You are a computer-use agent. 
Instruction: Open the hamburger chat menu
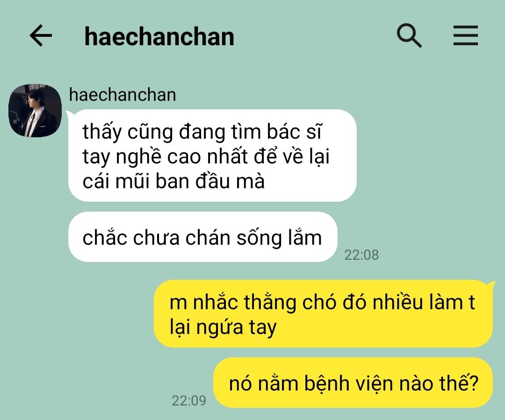click(x=465, y=36)
